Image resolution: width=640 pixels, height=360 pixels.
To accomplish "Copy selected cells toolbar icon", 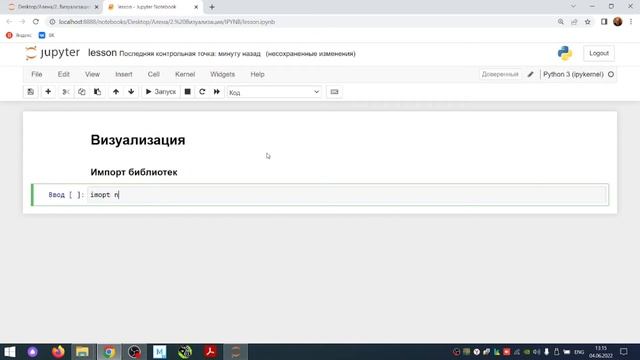I will coord(82,92).
